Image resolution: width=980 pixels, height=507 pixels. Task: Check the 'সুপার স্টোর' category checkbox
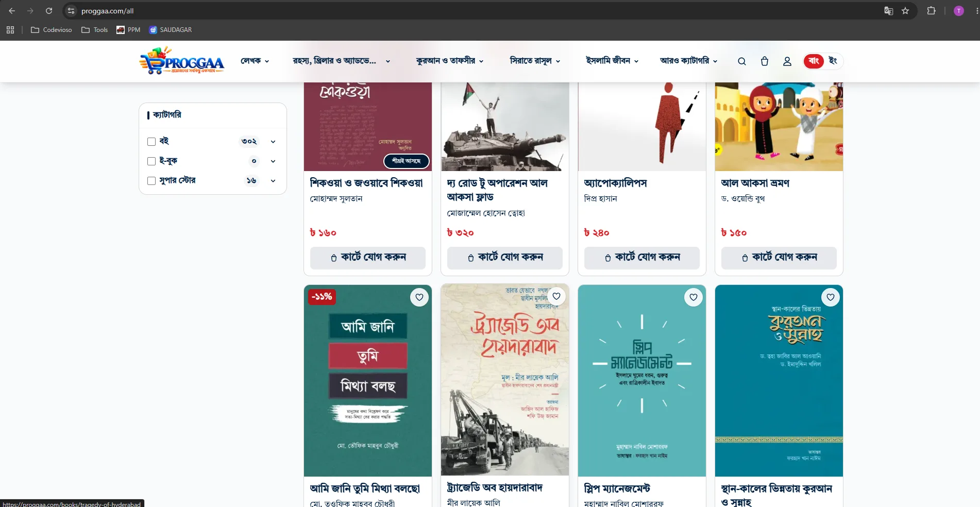coord(151,181)
